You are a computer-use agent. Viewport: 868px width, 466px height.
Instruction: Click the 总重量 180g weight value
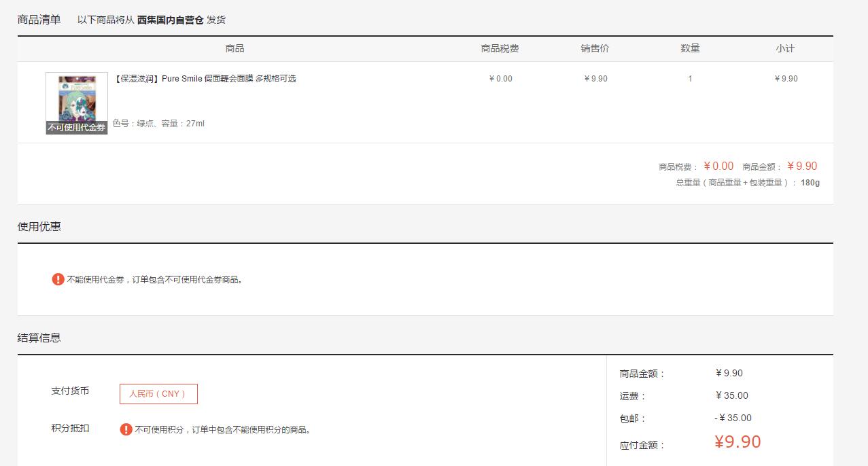coord(810,183)
